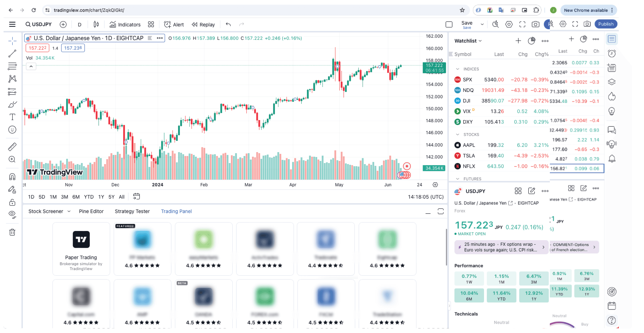Collapse the INDICES watchlist section
Screen dimensions: 644x333
(458, 69)
